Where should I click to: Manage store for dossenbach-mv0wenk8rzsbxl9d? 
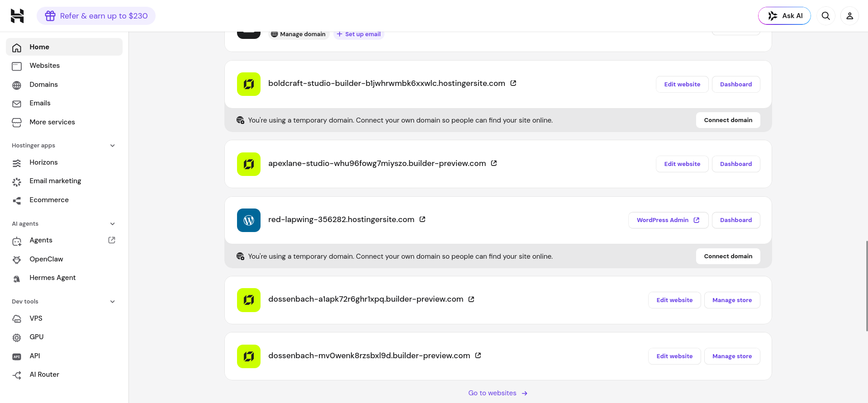[732, 356]
